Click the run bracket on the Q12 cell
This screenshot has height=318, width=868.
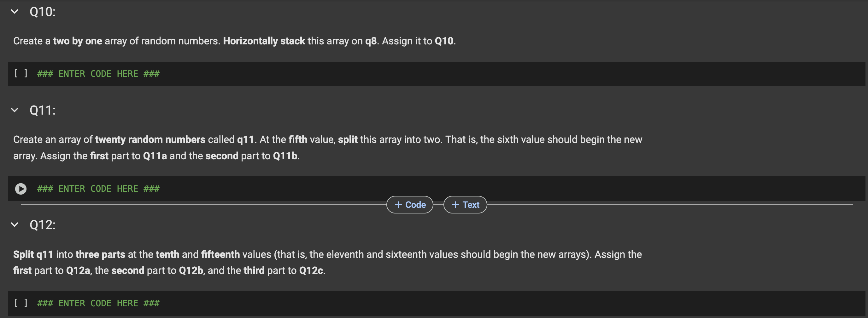coord(21,303)
